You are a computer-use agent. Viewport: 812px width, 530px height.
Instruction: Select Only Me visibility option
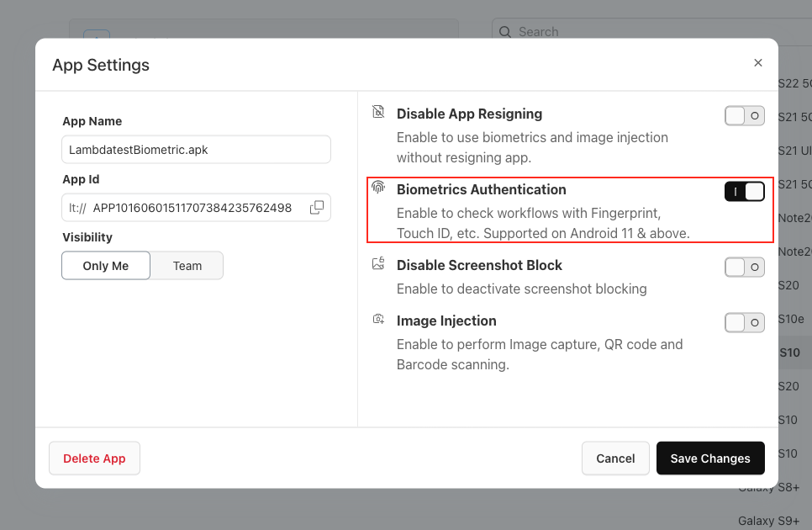tap(106, 266)
